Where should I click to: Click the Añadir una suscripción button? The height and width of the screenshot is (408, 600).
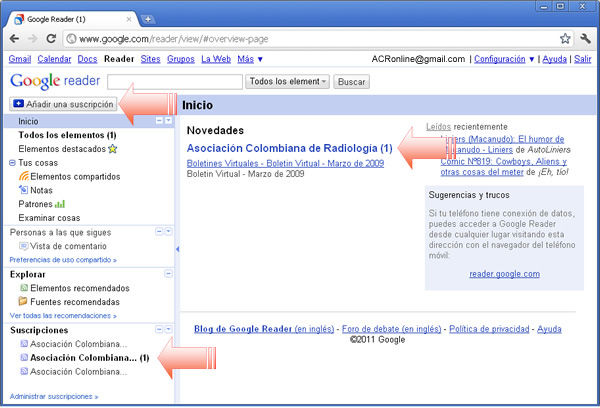click(62, 104)
